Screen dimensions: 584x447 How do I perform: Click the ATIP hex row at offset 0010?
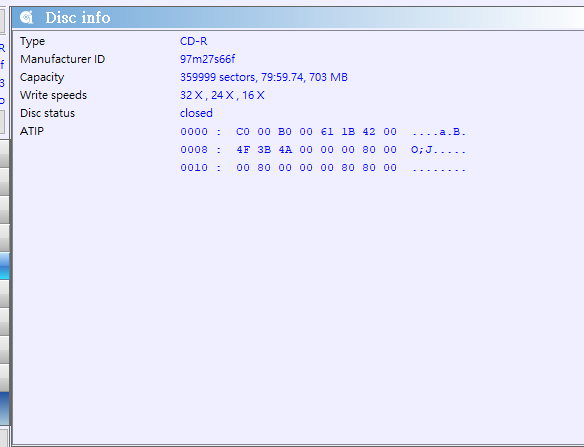pyautogui.click(x=323, y=167)
